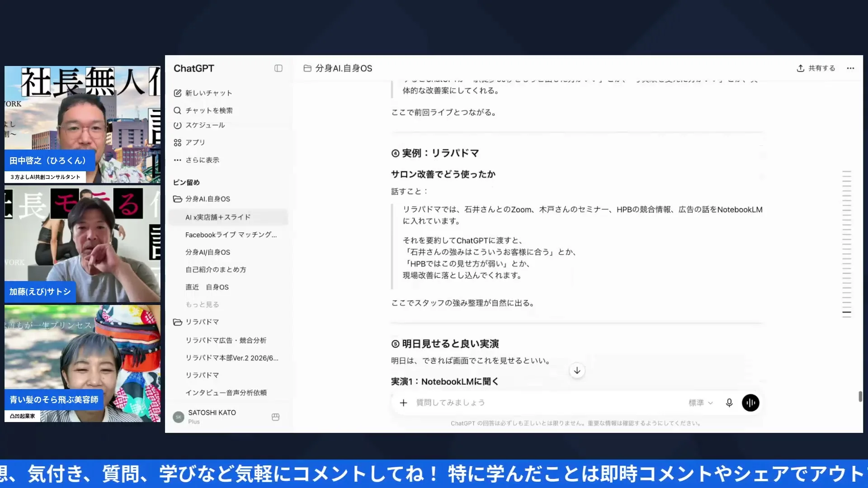The image size is (868, 488).
Task: Click 青い髪のそら飛ぶ美容師 video thumbnail
Action: (x=83, y=364)
